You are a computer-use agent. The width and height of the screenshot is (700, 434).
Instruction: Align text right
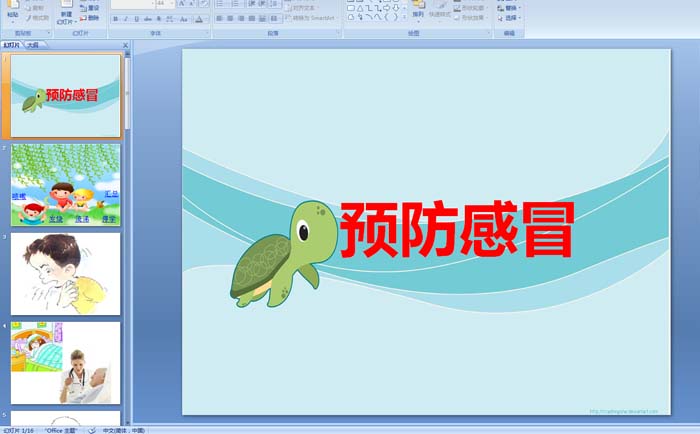tap(241, 18)
